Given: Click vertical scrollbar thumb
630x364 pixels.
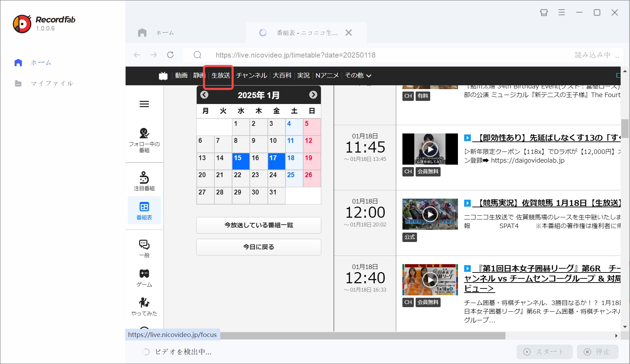Looking at the screenshot, I should [625, 128].
